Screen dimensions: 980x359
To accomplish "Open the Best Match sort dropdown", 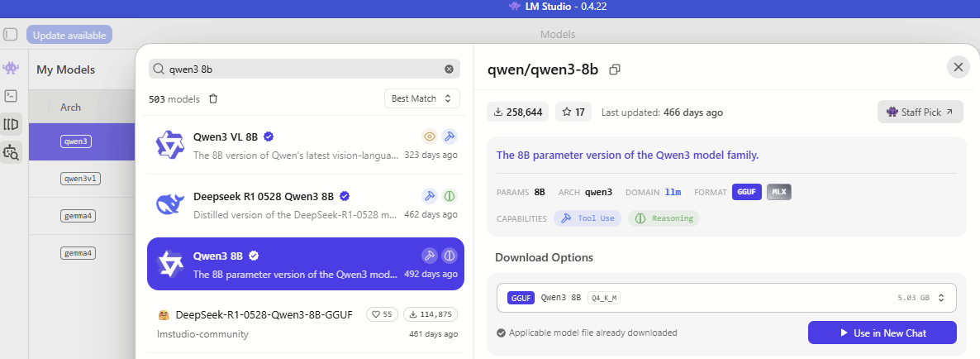I will pos(422,98).
